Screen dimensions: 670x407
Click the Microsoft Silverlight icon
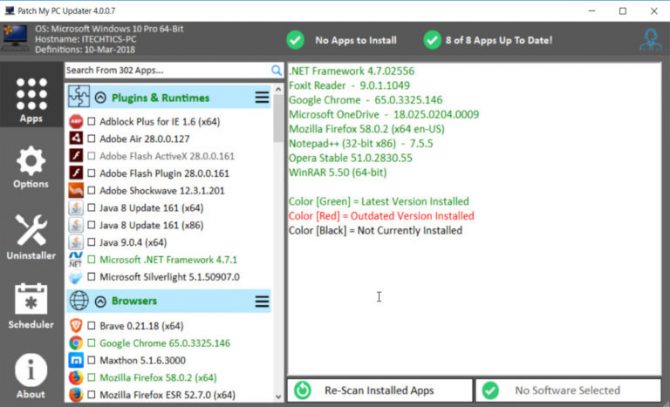coord(76,277)
